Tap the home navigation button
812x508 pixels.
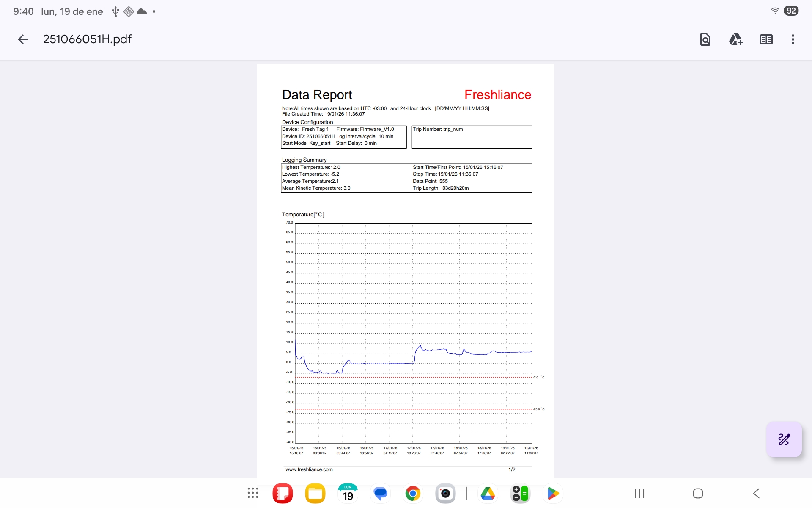click(x=698, y=493)
